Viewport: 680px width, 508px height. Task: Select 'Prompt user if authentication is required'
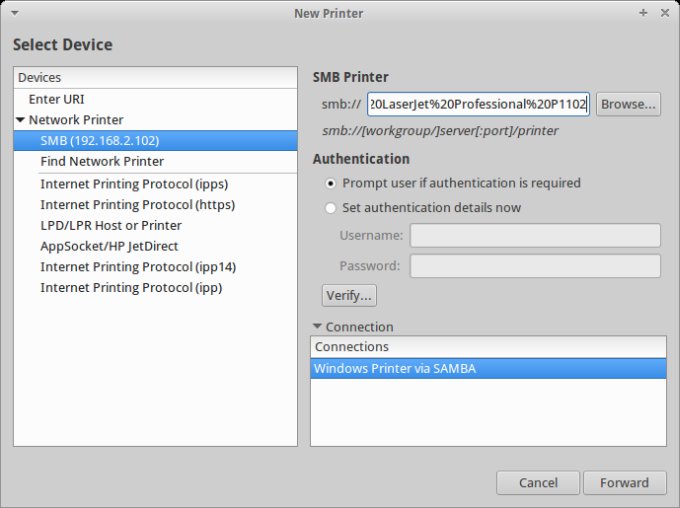click(331, 183)
